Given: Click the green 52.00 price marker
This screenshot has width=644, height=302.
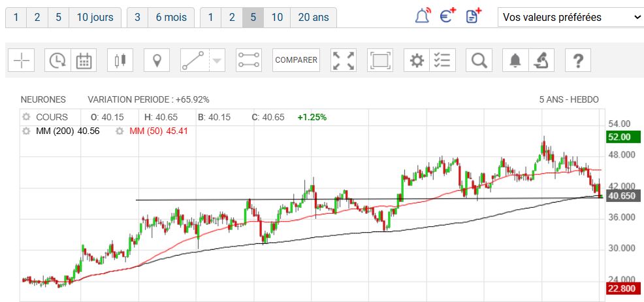Looking at the screenshot, I should [619, 137].
